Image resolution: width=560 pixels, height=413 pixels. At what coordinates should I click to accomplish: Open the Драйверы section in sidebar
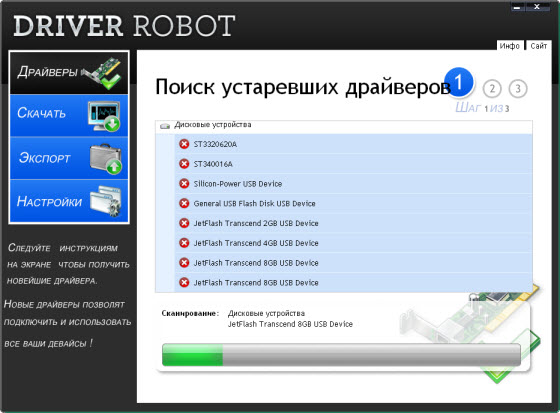[x=69, y=73]
